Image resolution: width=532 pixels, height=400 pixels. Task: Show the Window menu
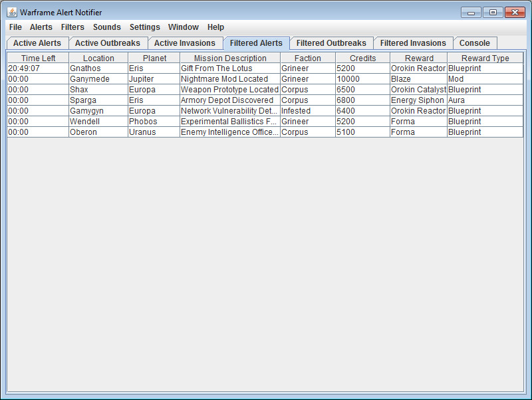(184, 27)
